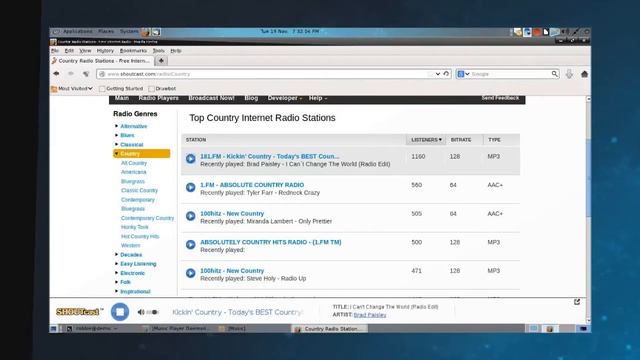Open the URL history dropdown arrow
This screenshot has height=360, width=640.
(438, 74)
